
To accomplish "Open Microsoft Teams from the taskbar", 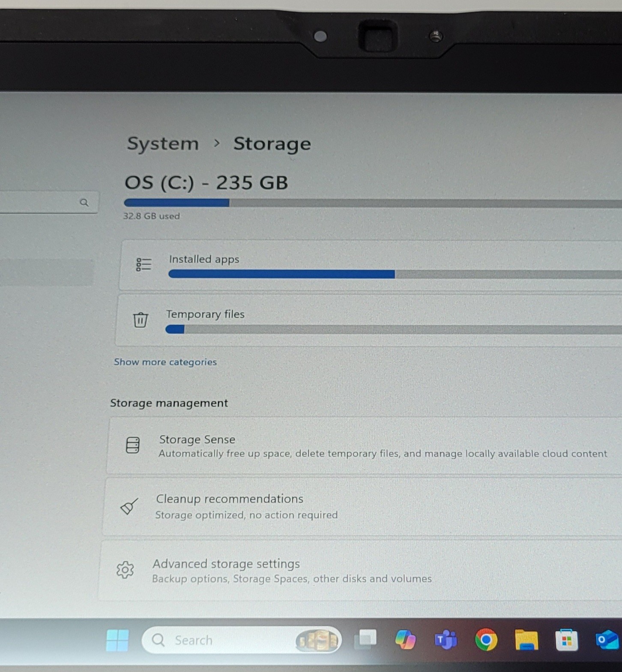I will tap(446, 640).
